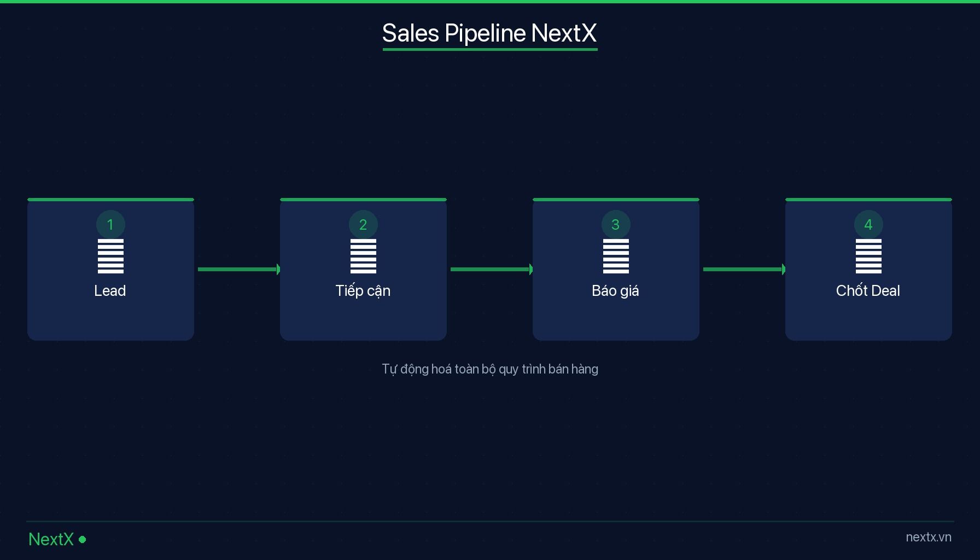Click the striped icon above Lead
Viewport: 980px width, 560px height.
[x=110, y=256]
